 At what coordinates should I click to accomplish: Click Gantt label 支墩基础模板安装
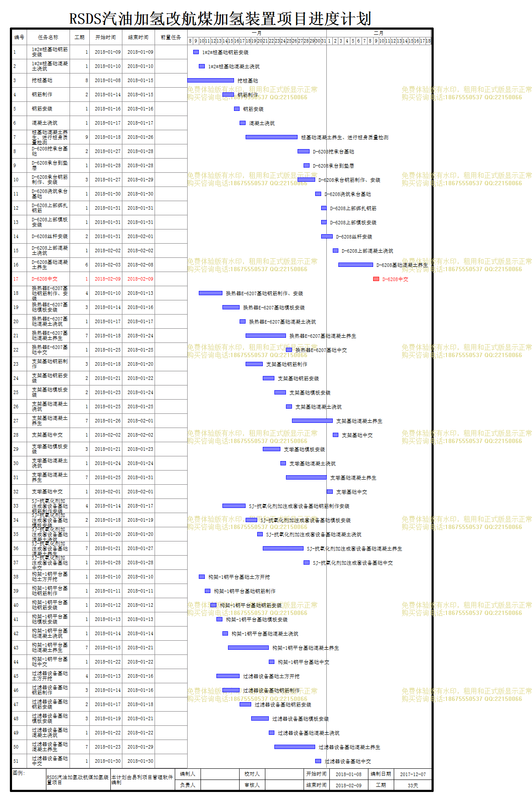304,449
